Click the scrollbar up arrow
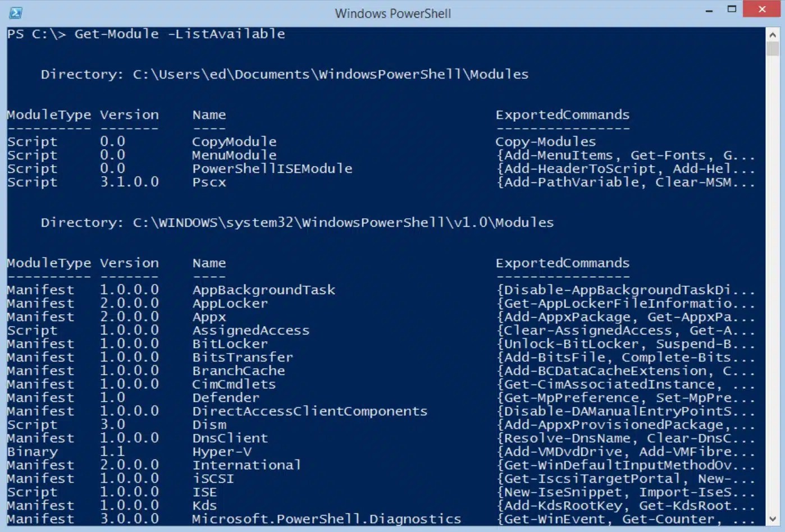 point(773,34)
